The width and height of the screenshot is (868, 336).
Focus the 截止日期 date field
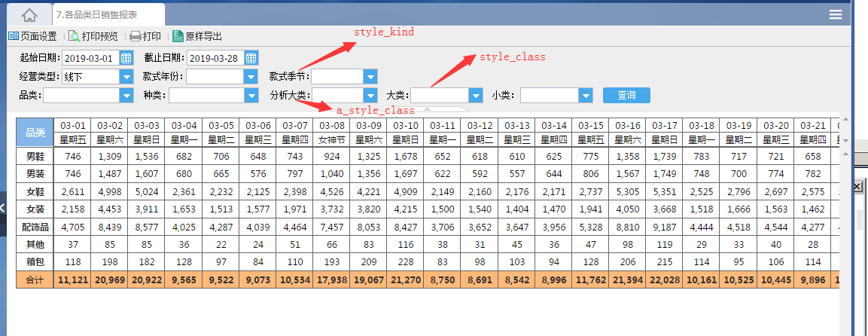click(x=216, y=57)
